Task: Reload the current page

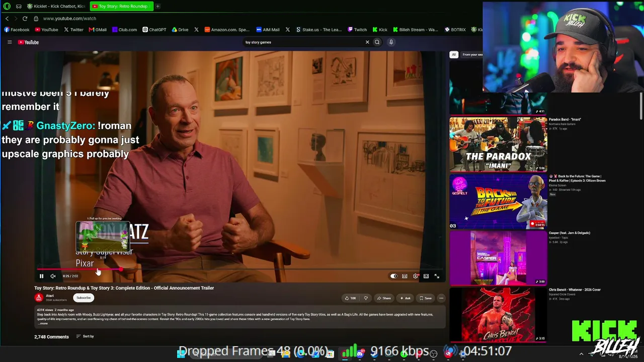Action: (25, 19)
